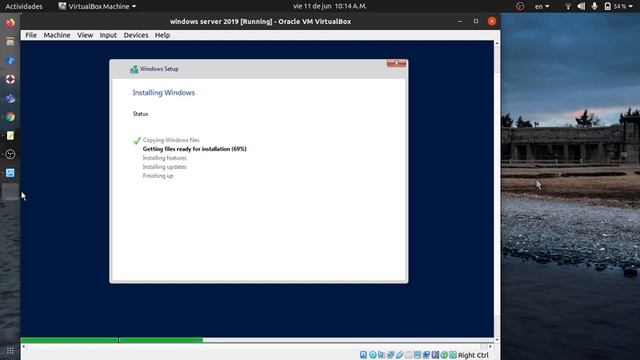Open the Files manager in the dock
Viewport: 640px width, 360px height.
point(10,41)
